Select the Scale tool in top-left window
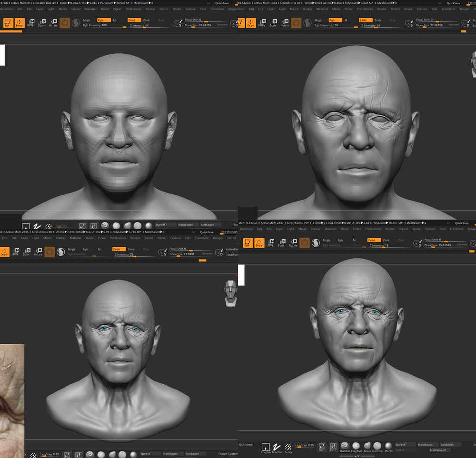 [x=41, y=23]
